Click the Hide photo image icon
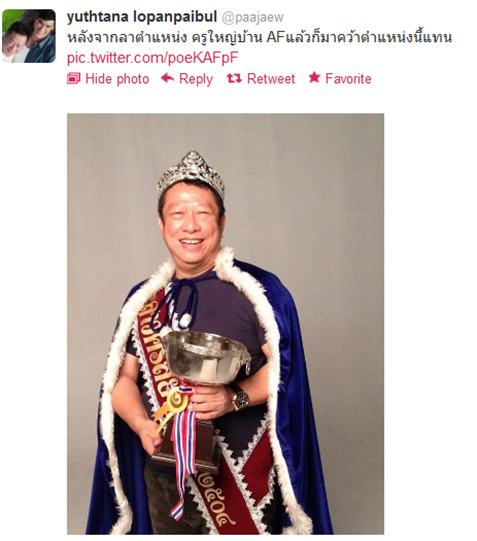Image resolution: width=477 pixels, height=541 pixels. click(73, 79)
